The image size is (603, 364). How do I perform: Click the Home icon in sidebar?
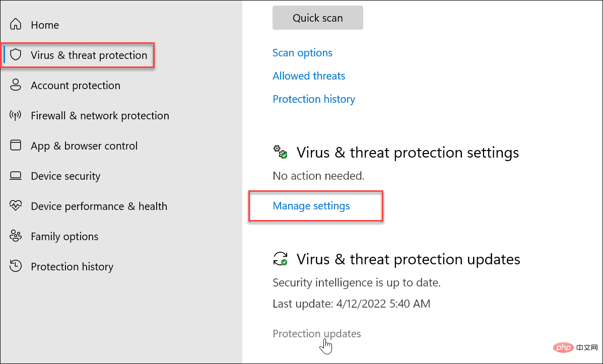[x=16, y=24]
